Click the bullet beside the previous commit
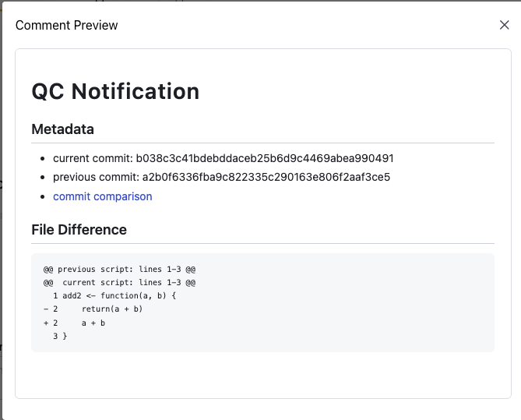521x420 pixels. 43,178
